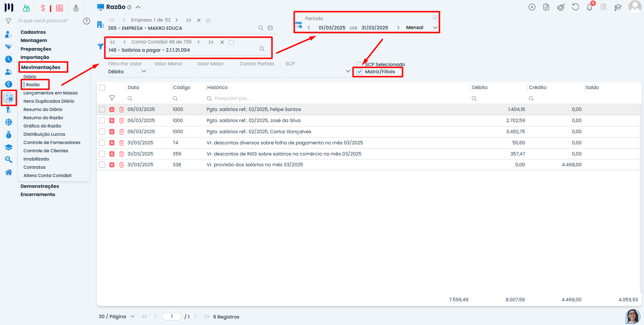The image size is (644, 325).
Task: Click the Histórico search field
Action: pyautogui.click(x=337, y=98)
